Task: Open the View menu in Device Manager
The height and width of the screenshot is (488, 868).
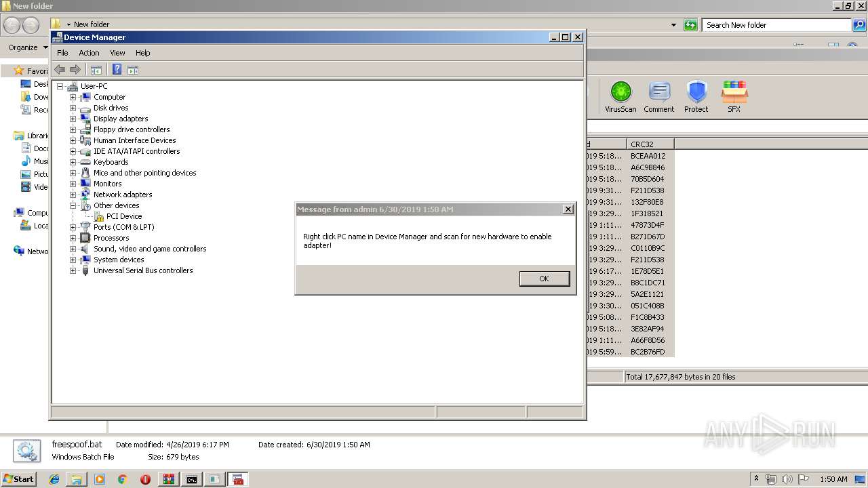Action: pos(117,53)
